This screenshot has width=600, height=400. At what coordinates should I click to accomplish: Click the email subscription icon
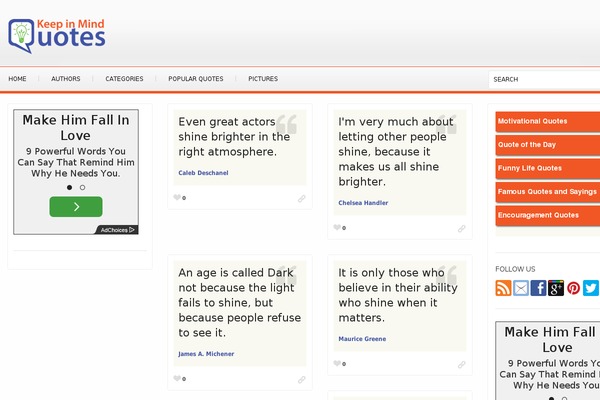pos(521,288)
